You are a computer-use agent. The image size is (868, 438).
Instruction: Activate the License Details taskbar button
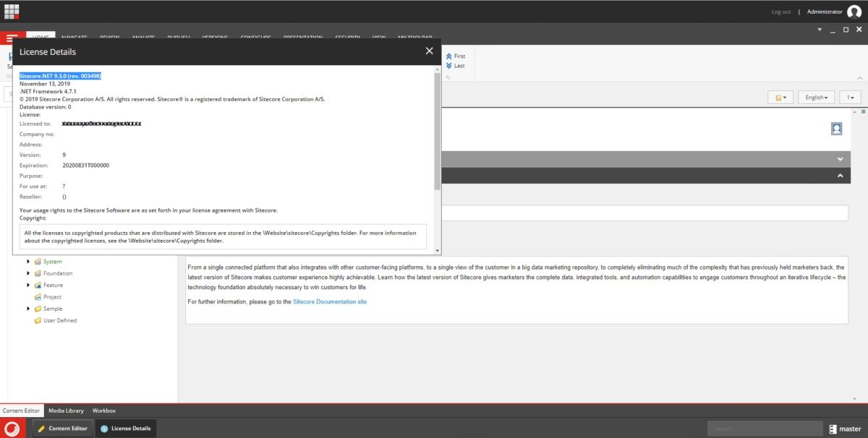pyautogui.click(x=125, y=429)
